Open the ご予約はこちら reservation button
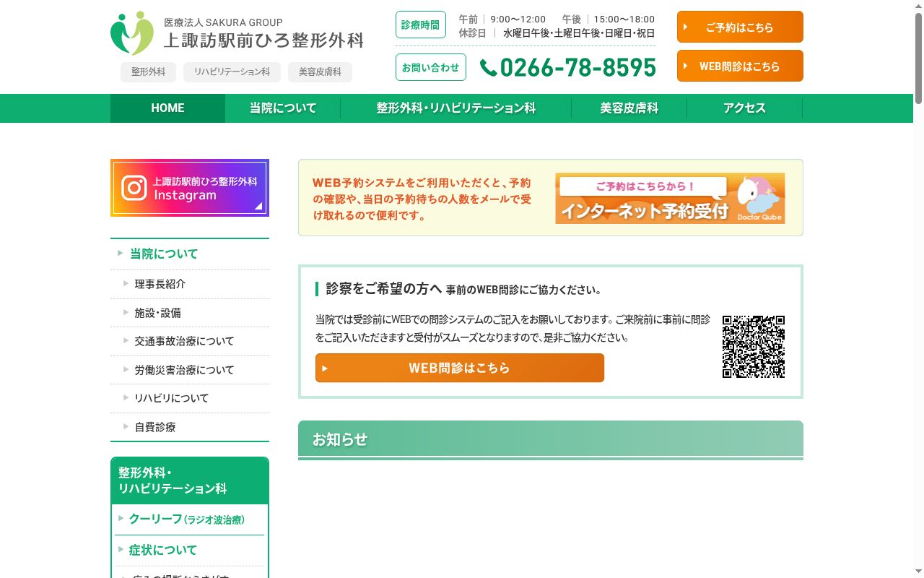 click(x=740, y=27)
